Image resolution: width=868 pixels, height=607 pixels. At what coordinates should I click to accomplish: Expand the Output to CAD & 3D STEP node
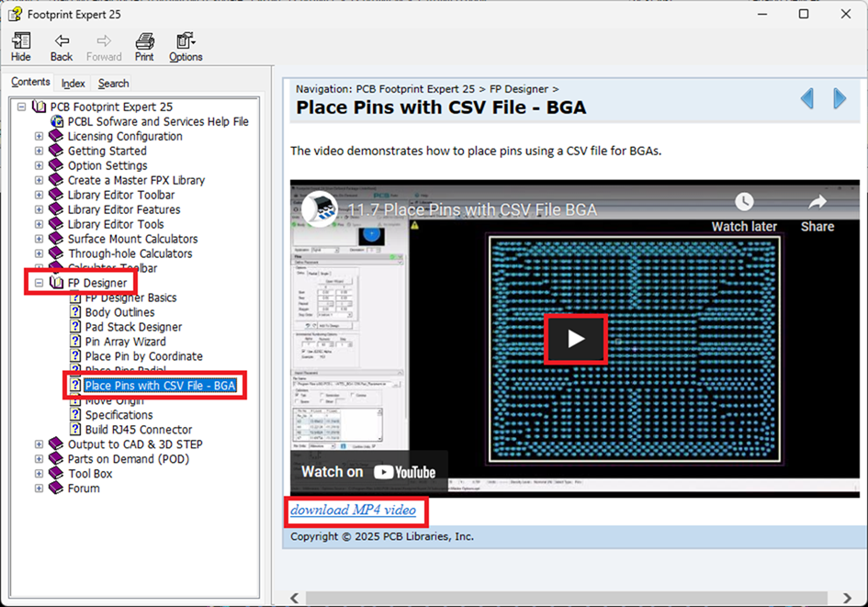pos(39,444)
